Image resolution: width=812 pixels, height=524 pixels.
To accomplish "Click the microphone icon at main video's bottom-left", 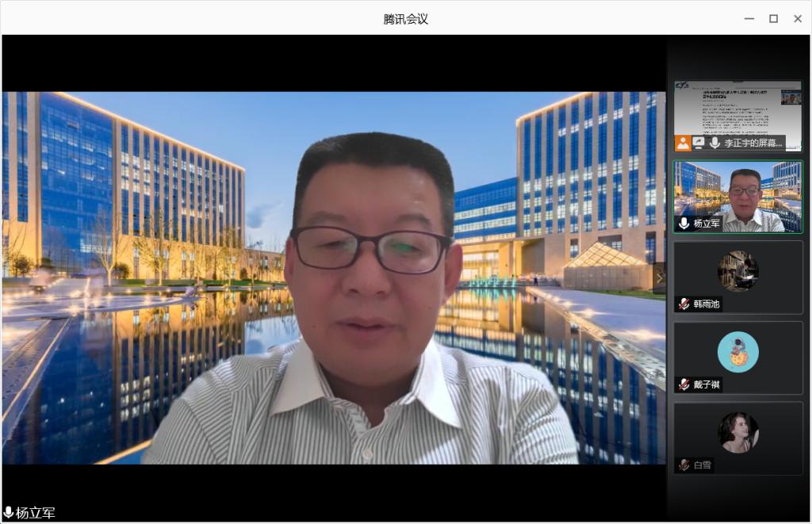I will [9, 513].
